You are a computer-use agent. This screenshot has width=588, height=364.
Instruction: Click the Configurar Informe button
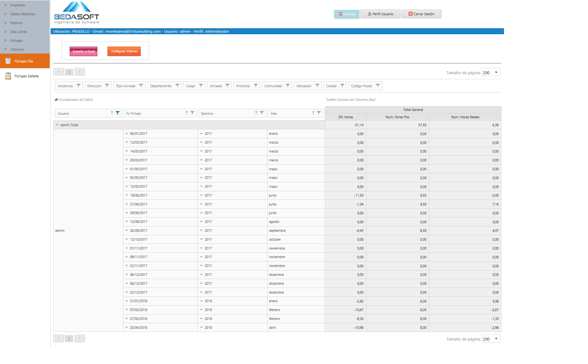click(124, 51)
